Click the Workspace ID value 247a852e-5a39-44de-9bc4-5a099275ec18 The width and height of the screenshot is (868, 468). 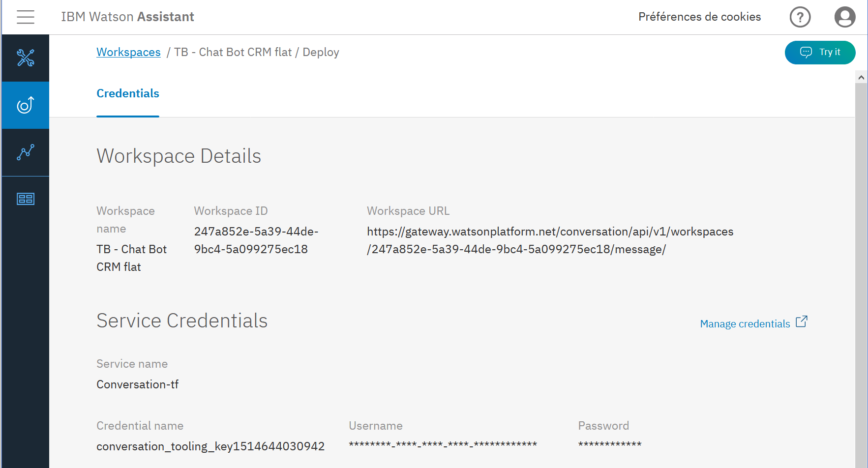(256, 240)
